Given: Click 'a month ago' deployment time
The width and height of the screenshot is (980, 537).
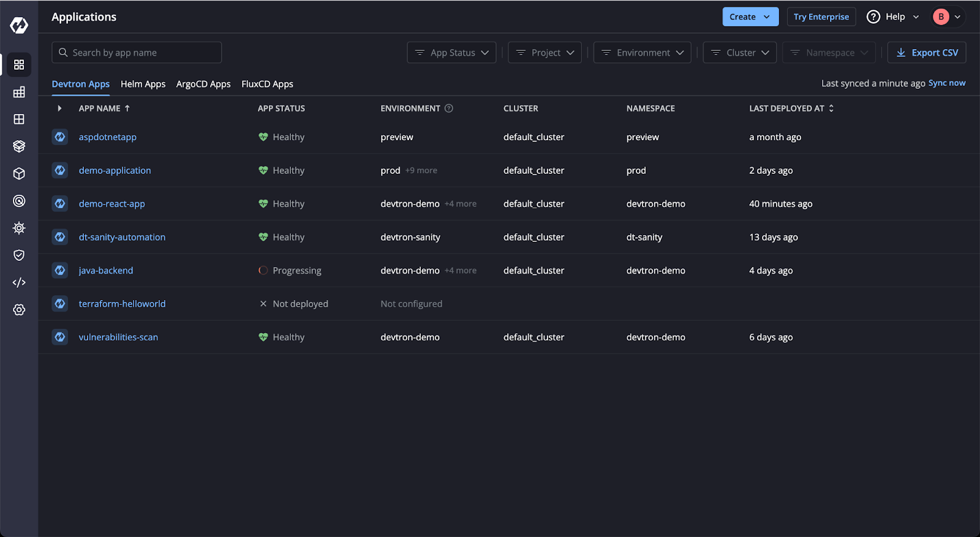Looking at the screenshot, I should pos(775,137).
